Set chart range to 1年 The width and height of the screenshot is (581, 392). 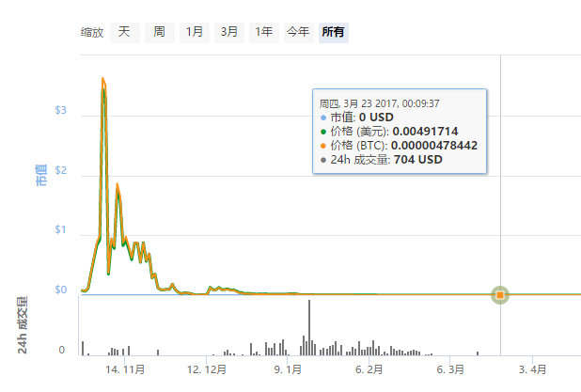264,32
